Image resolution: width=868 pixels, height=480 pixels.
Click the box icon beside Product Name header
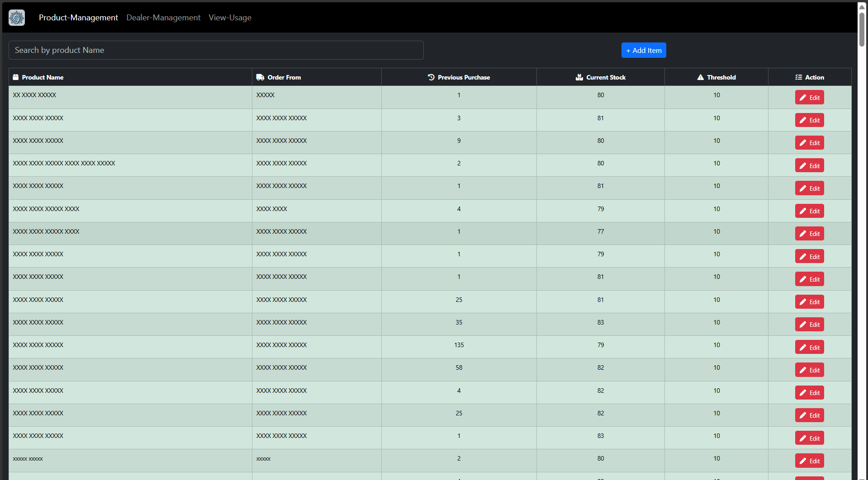click(x=16, y=77)
